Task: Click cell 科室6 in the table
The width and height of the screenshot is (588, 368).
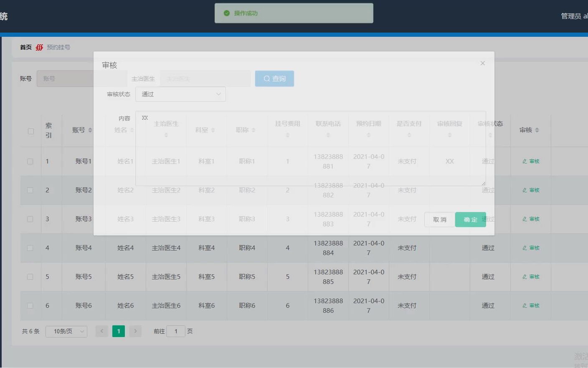Action: pyautogui.click(x=207, y=306)
